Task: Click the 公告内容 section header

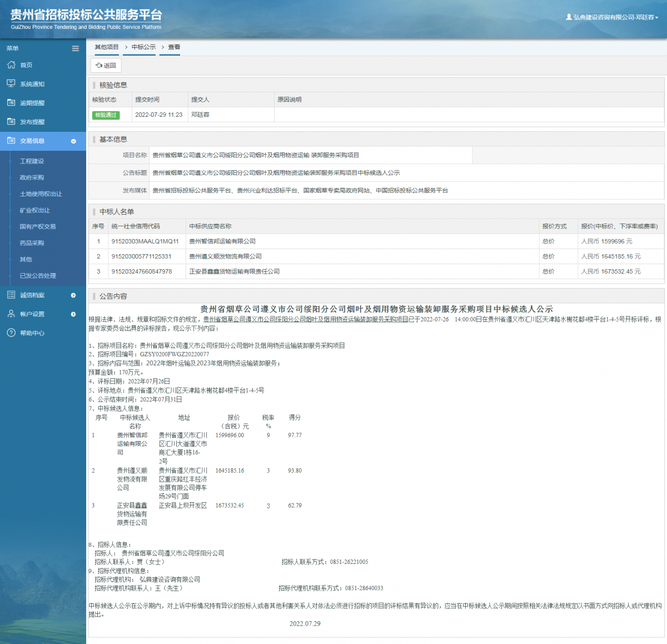Action: 113,296
